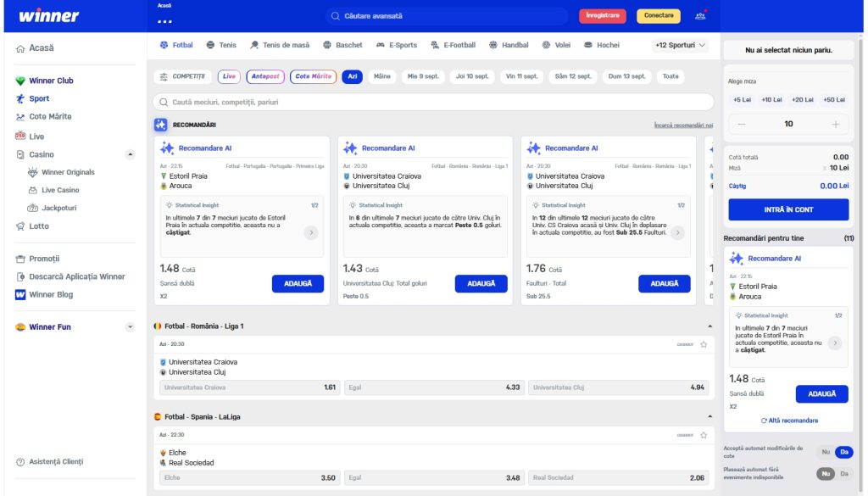This screenshot has width=868, height=496.
Task: Increase the stake with the plus button
Action: pos(835,124)
